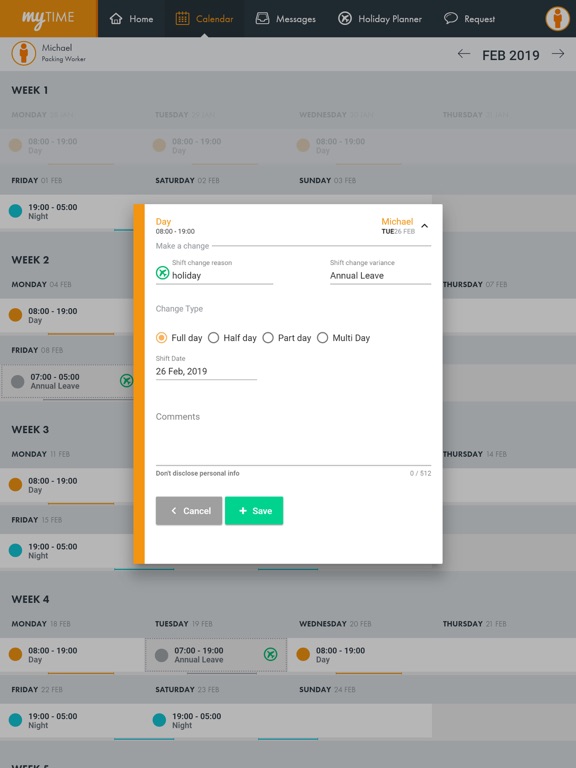
Task: Open the Holiday Planner nav item
Action: (380, 19)
